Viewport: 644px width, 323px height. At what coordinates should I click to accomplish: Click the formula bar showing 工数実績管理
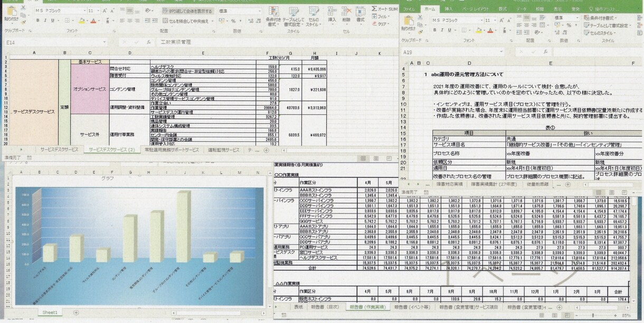(x=278, y=42)
